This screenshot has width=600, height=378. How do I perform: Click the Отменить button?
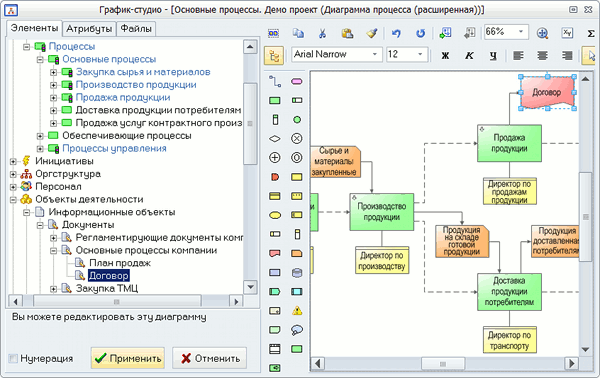pyautogui.click(x=210, y=358)
